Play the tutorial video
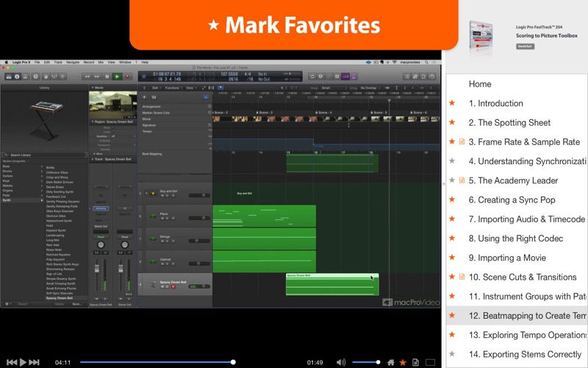 [x=23, y=362]
